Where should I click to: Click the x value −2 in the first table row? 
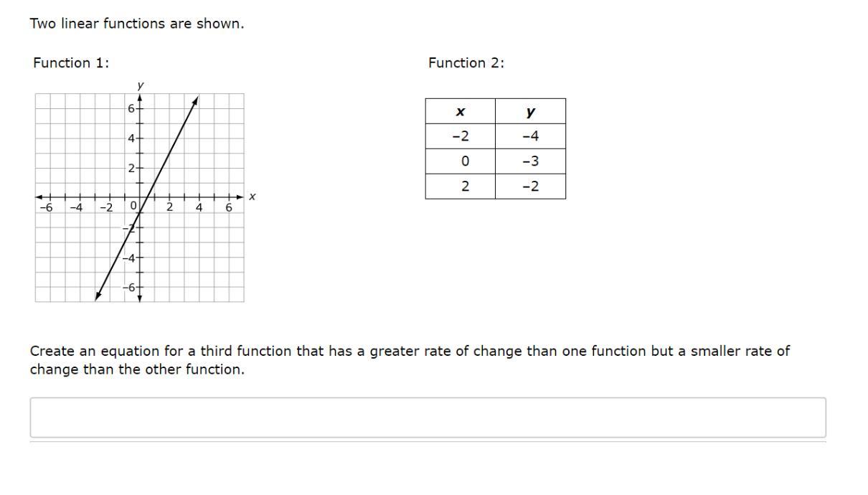click(460, 136)
